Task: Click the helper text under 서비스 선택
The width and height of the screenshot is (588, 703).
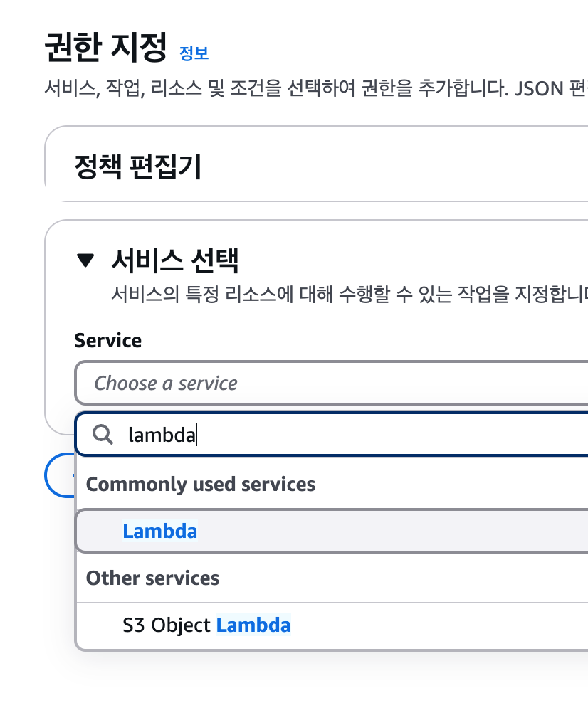Action: coord(350,295)
